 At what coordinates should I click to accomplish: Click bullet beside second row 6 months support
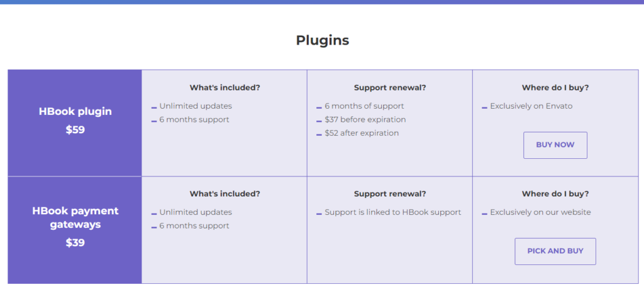[154, 227]
